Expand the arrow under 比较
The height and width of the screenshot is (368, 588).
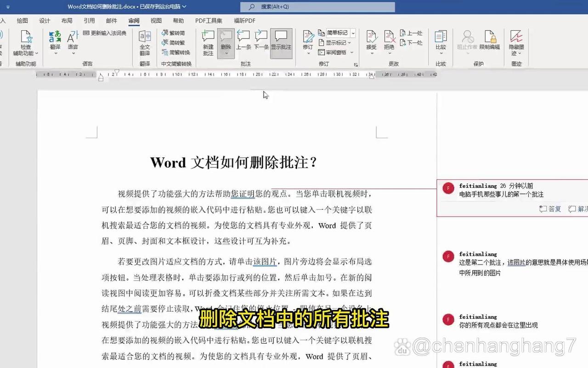[441, 53]
